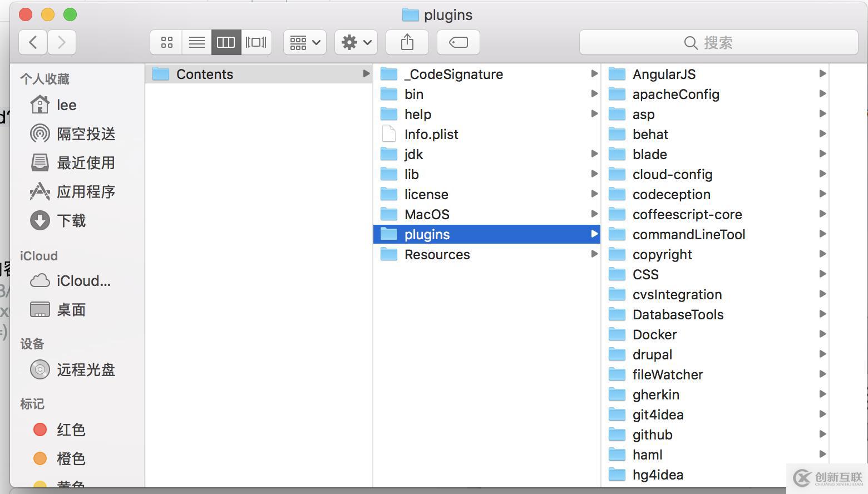Select the codeception folder
Image resolution: width=868 pixels, height=494 pixels.
coord(716,194)
